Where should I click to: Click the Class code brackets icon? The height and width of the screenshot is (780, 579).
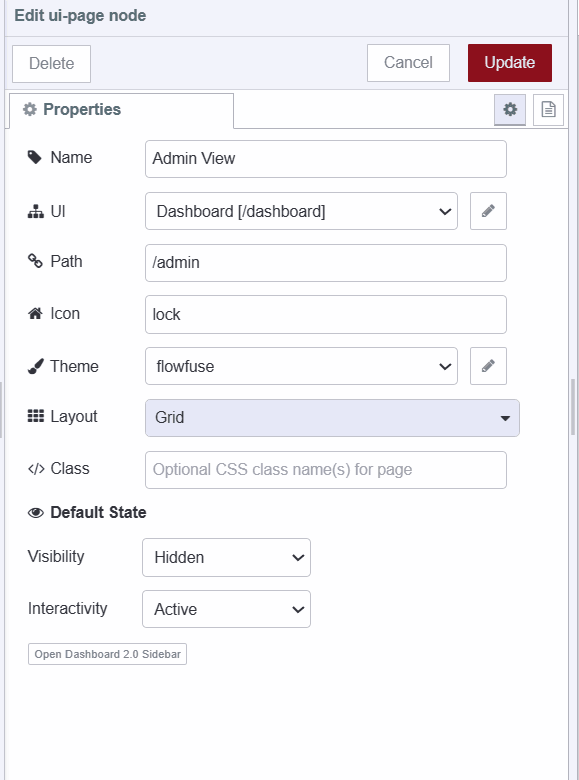(36, 469)
